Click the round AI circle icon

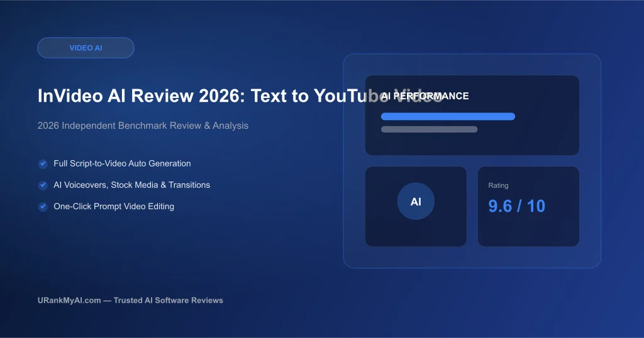pyautogui.click(x=416, y=202)
